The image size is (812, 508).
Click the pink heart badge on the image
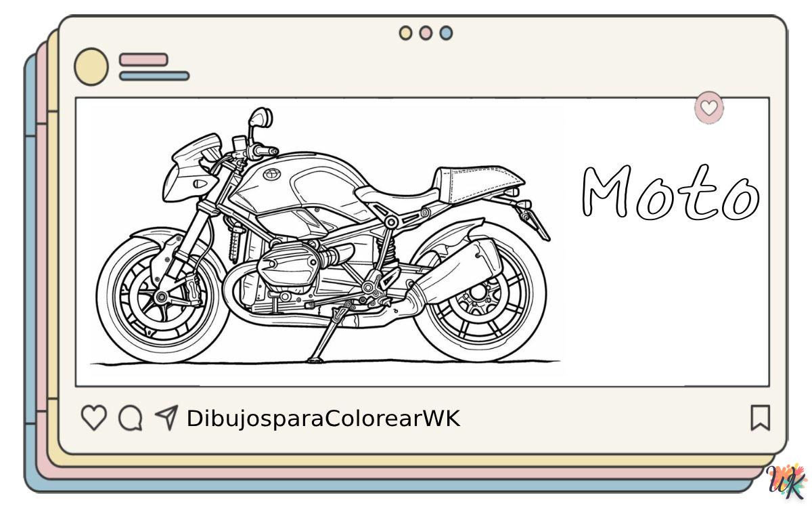click(708, 108)
